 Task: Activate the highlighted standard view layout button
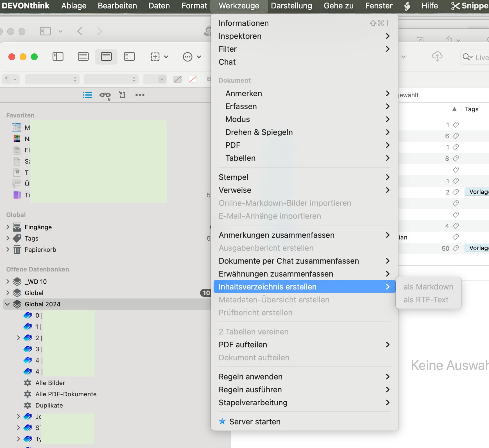click(106, 57)
